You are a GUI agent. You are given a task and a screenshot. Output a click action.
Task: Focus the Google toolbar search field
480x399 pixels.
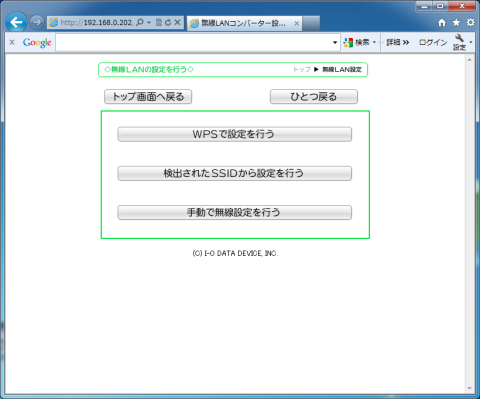point(193,42)
